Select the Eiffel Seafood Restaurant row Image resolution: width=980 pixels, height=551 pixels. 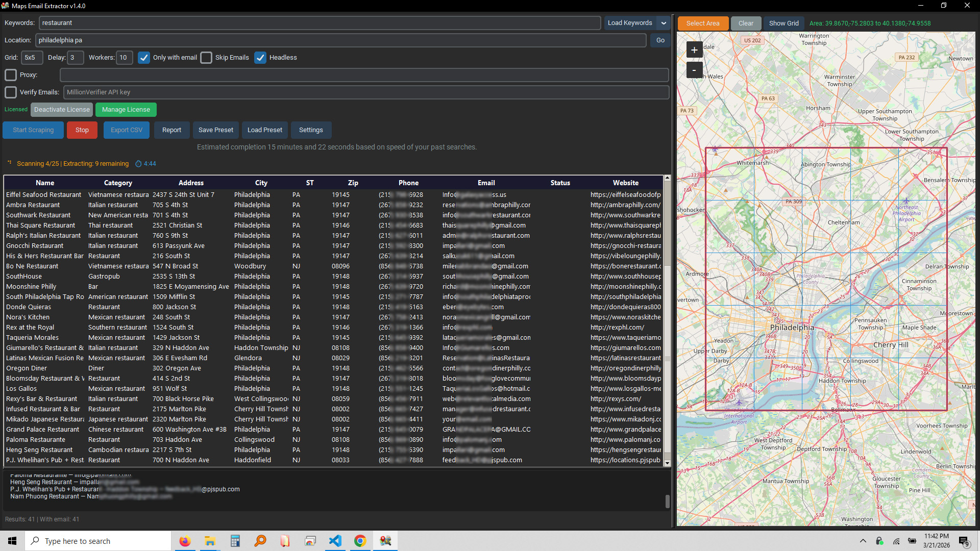(x=334, y=195)
